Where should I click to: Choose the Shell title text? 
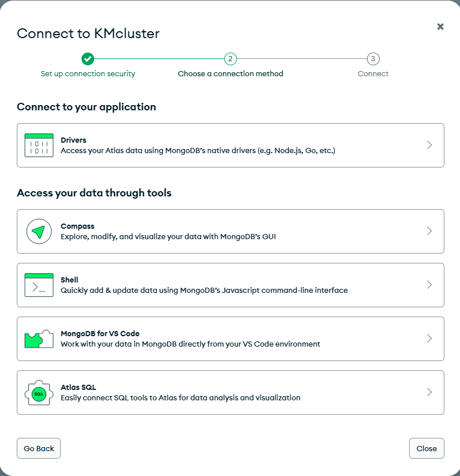pos(69,280)
